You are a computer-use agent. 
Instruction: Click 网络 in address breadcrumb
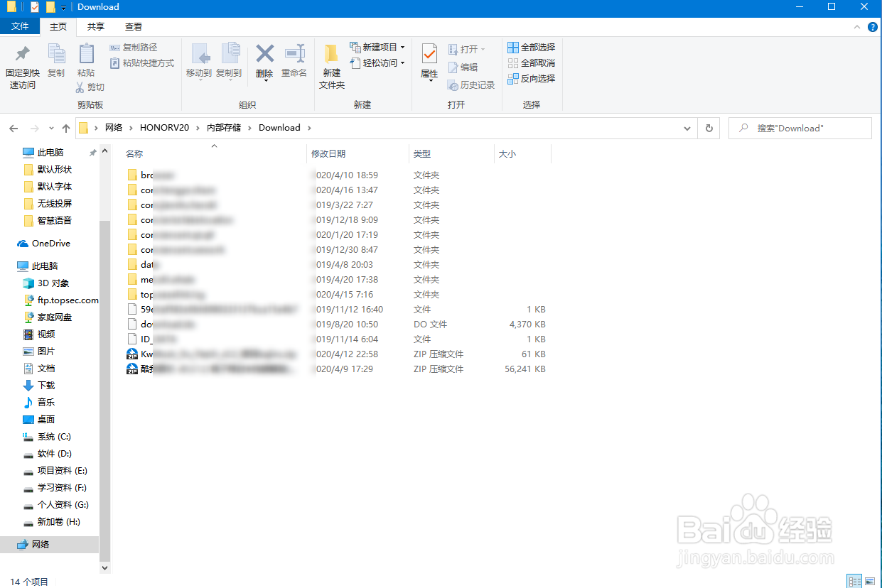114,128
